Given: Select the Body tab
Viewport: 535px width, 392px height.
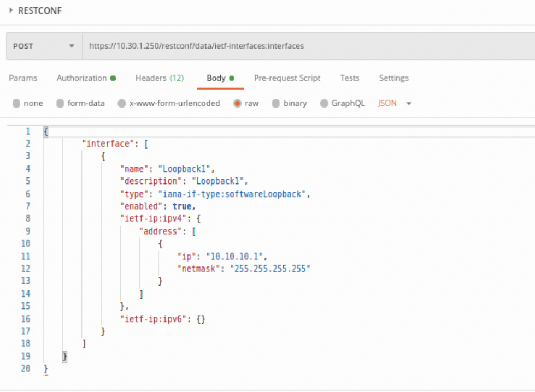Looking at the screenshot, I should pos(216,78).
